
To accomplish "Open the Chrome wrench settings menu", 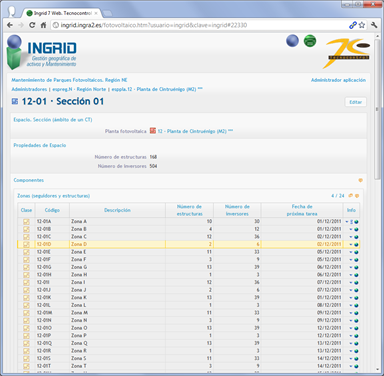I will tap(374, 25).
